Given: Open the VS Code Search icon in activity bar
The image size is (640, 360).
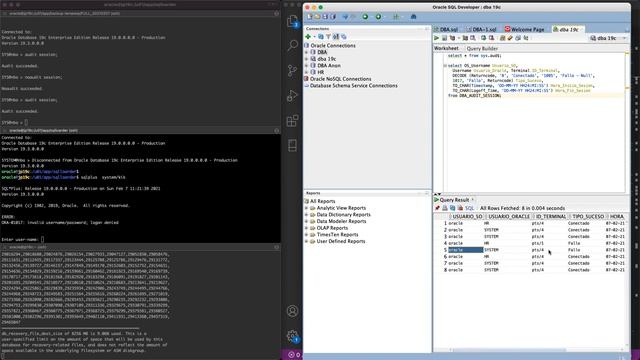Looking at the screenshot, I should pos(293,45).
